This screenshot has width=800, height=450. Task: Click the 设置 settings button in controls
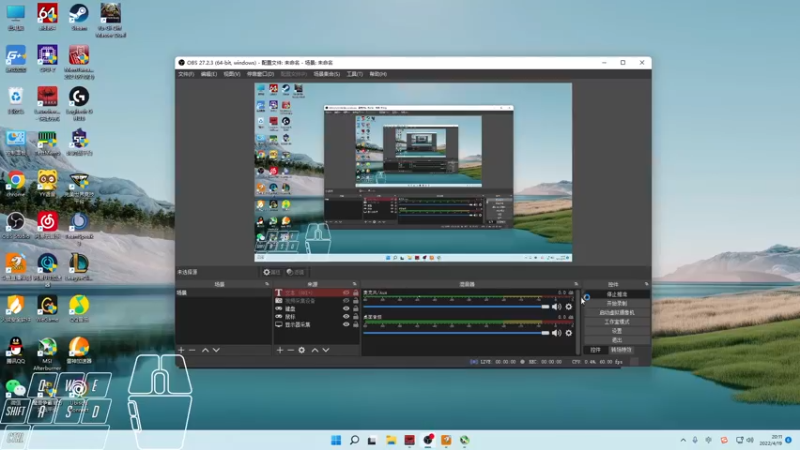(617, 331)
